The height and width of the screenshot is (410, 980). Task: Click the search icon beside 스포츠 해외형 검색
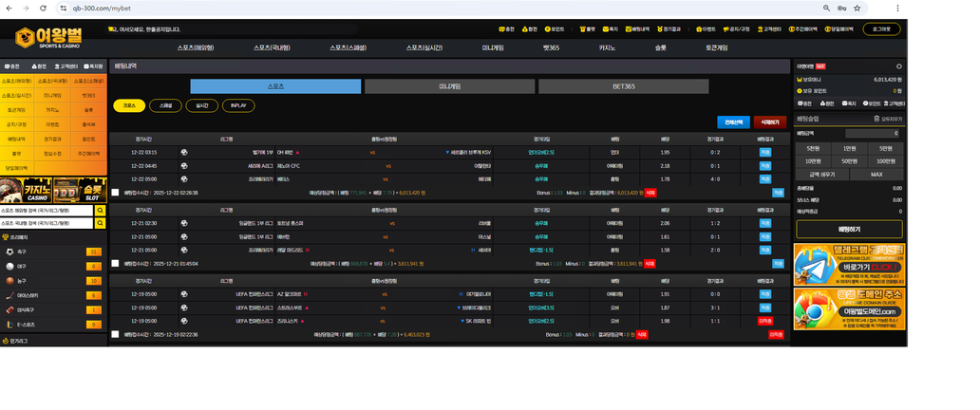[x=100, y=210]
